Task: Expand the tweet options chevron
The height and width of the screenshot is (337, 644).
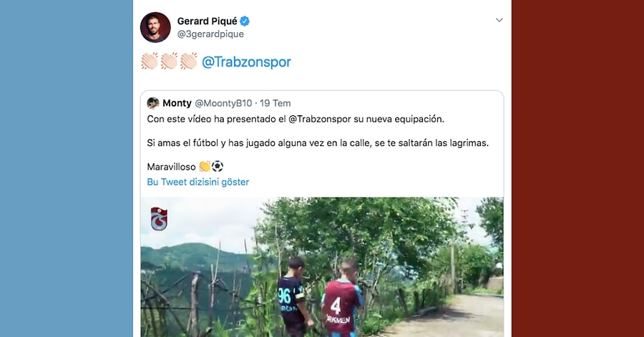Action: 499,20
